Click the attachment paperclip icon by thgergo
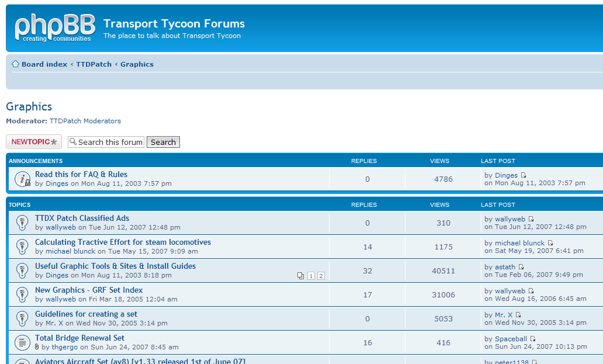This screenshot has height=364, width=603. click(x=37, y=346)
